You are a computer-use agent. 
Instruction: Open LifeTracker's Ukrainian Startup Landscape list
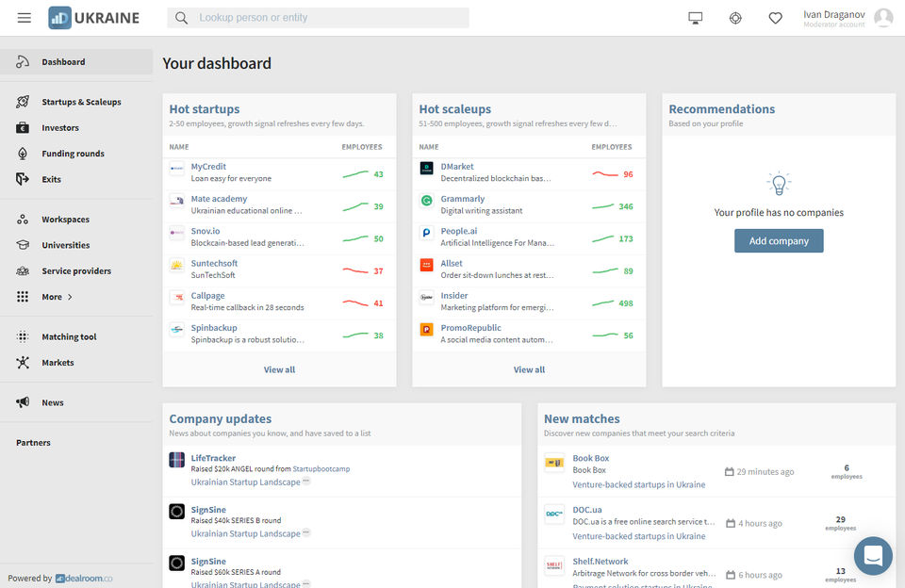tap(245, 482)
